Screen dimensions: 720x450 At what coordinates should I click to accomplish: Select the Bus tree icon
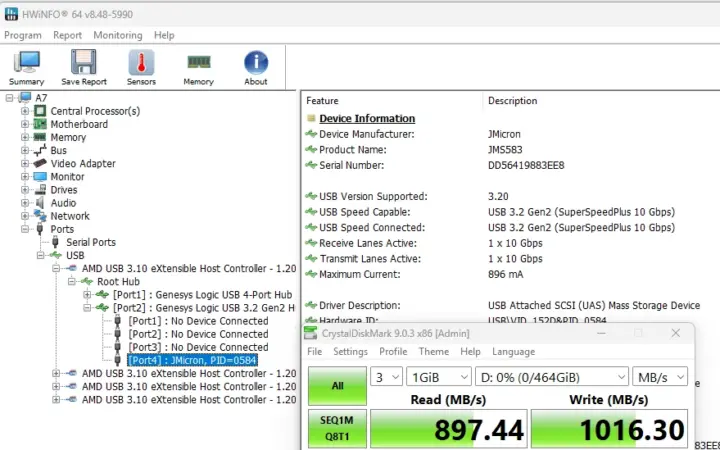(x=40, y=150)
